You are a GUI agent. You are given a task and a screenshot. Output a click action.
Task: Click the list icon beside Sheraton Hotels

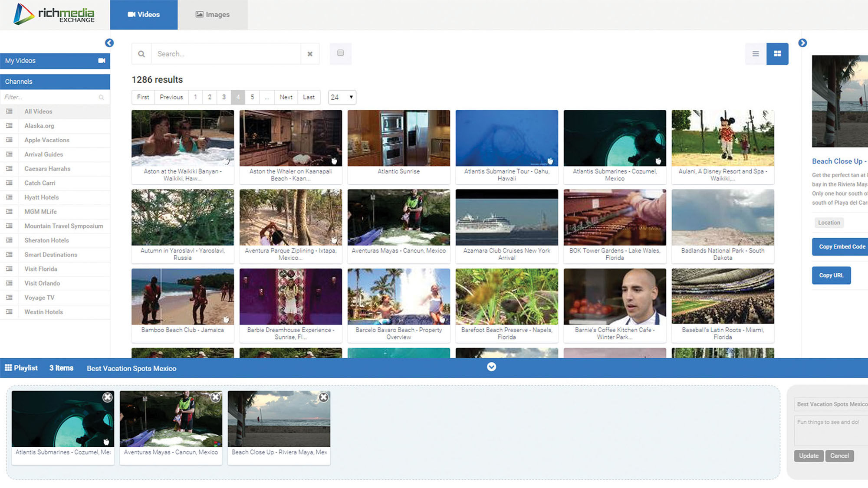(x=9, y=240)
